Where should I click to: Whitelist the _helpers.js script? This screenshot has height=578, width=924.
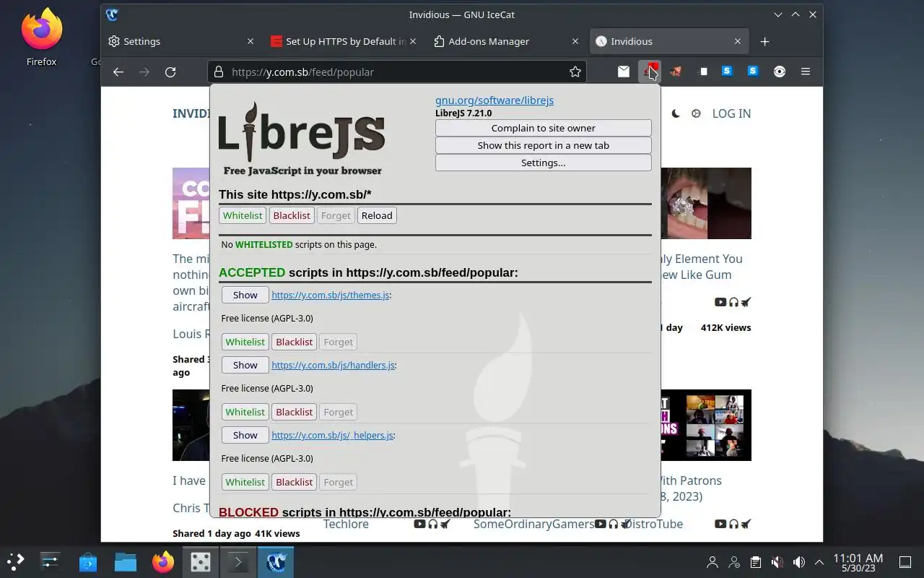pos(245,482)
